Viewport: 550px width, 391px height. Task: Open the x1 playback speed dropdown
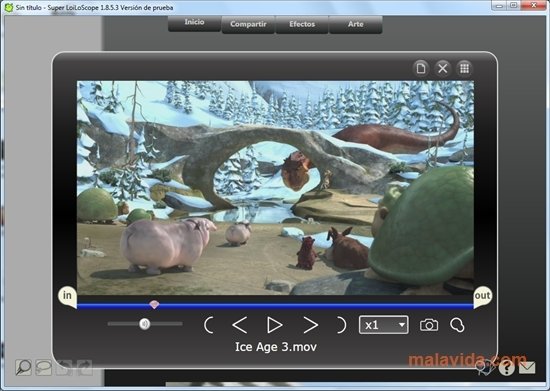click(x=383, y=325)
